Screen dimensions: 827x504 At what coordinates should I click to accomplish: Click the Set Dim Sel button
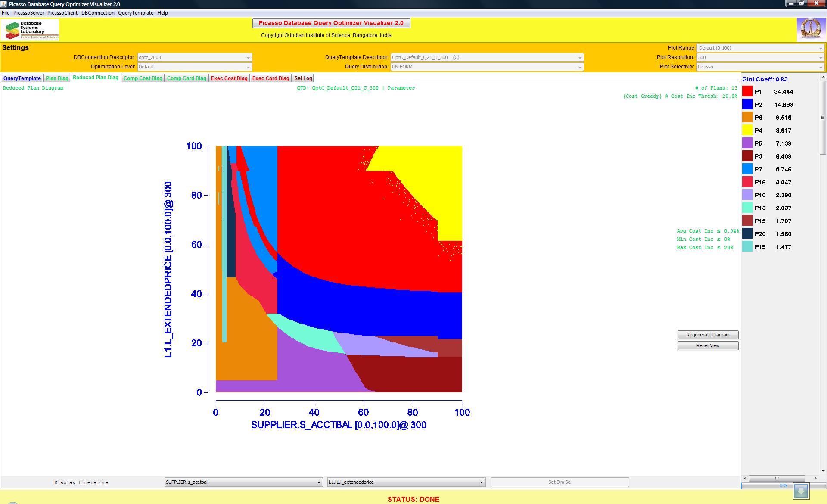[560, 482]
